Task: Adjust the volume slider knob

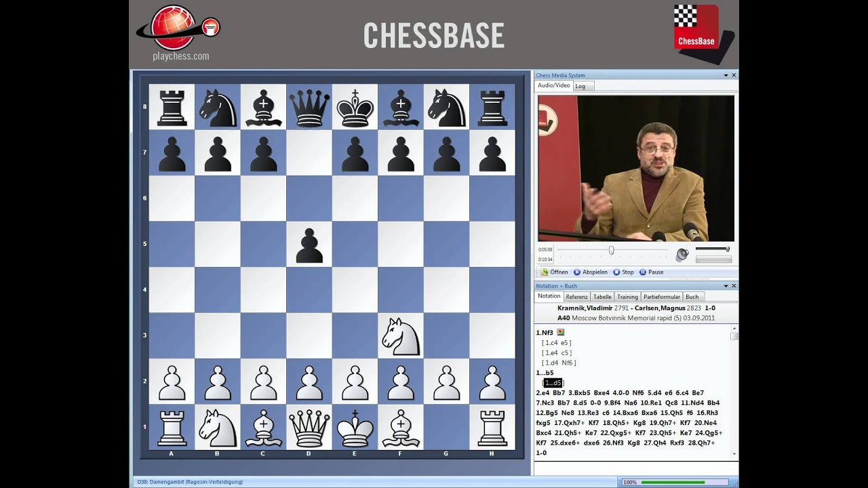Action: 728,249
